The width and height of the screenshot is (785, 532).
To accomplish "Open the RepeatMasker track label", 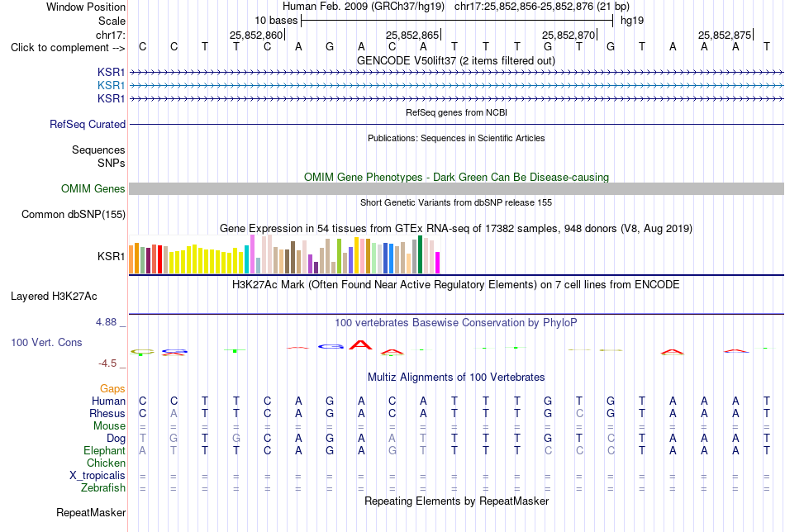I will point(91,512).
